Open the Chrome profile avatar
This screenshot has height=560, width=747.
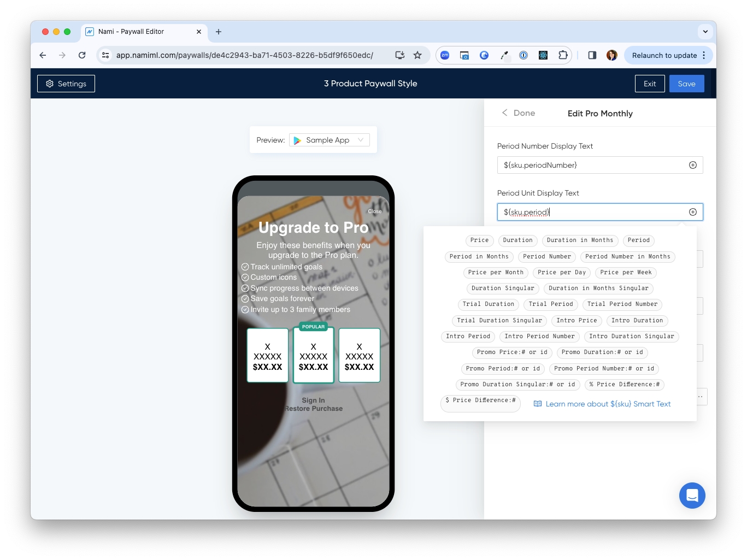tap(612, 55)
